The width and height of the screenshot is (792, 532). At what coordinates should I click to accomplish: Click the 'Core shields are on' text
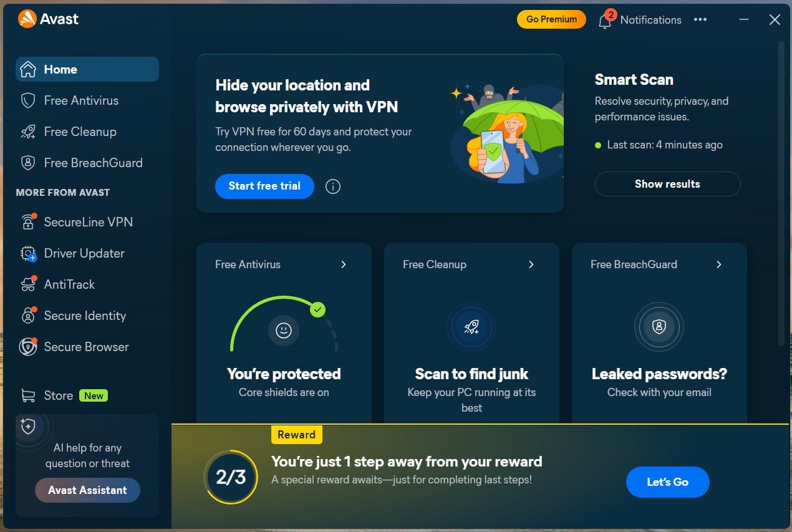[284, 392]
